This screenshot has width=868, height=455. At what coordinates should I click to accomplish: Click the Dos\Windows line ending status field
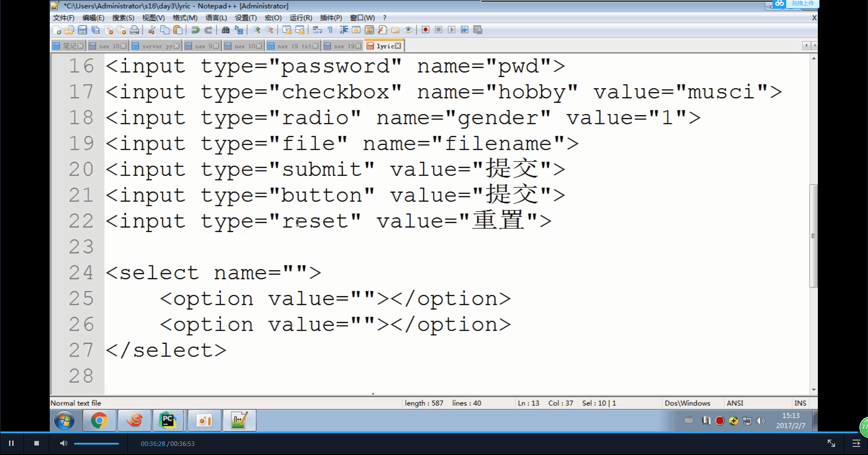click(687, 403)
